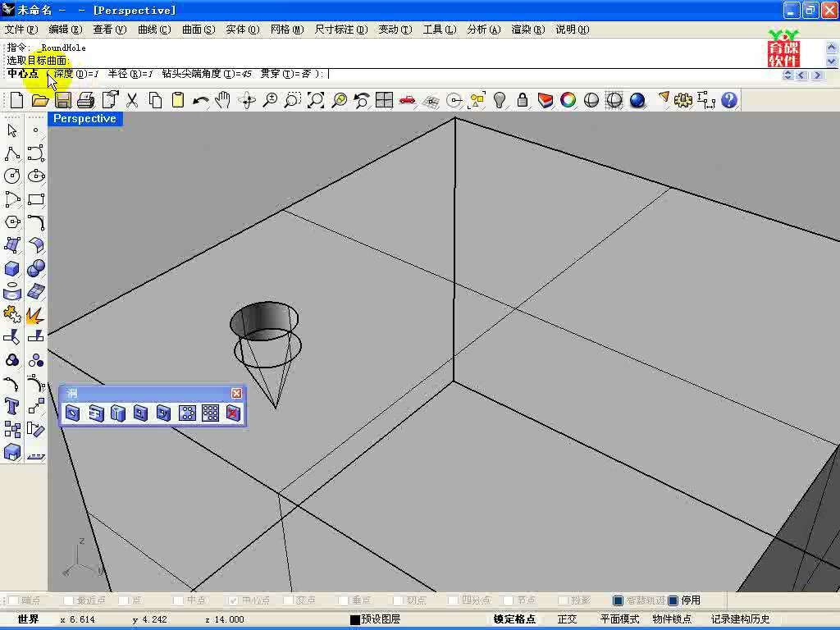Open the 渲染(R) menu
Image resolution: width=840 pixels, height=630 pixels.
click(528, 30)
